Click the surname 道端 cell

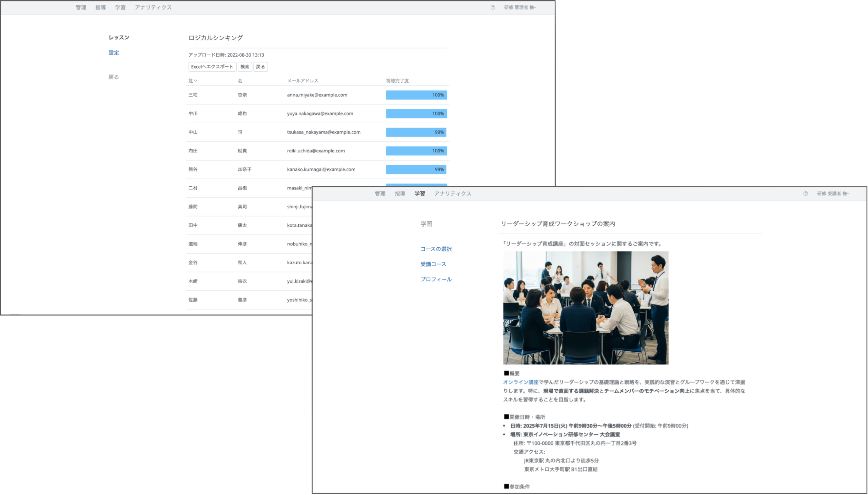193,244
